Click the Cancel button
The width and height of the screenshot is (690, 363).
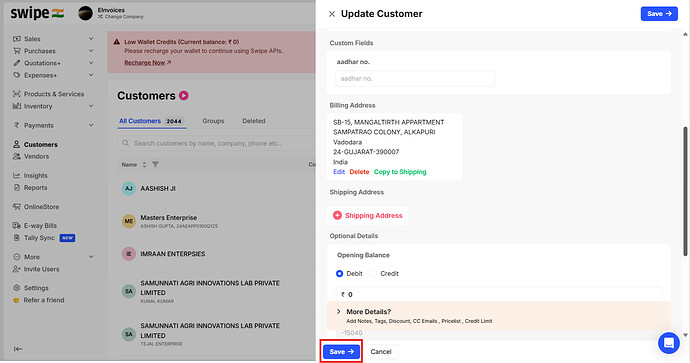click(381, 352)
